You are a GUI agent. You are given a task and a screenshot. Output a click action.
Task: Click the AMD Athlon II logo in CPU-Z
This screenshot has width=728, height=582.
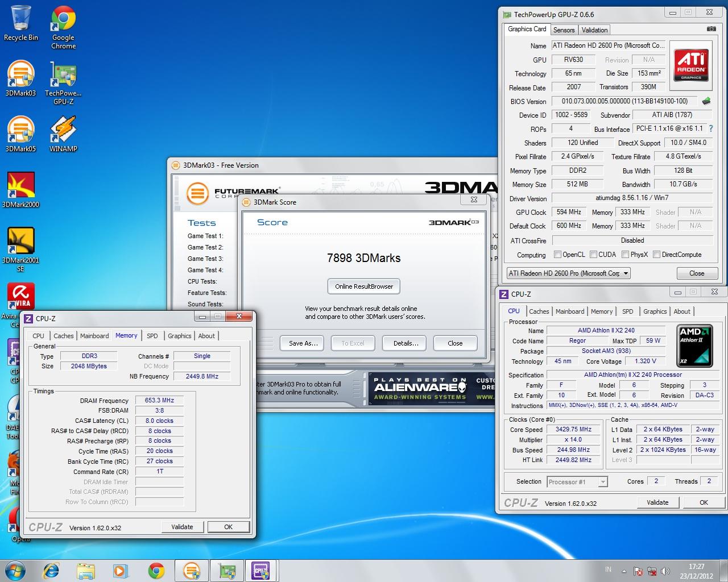[694, 345]
